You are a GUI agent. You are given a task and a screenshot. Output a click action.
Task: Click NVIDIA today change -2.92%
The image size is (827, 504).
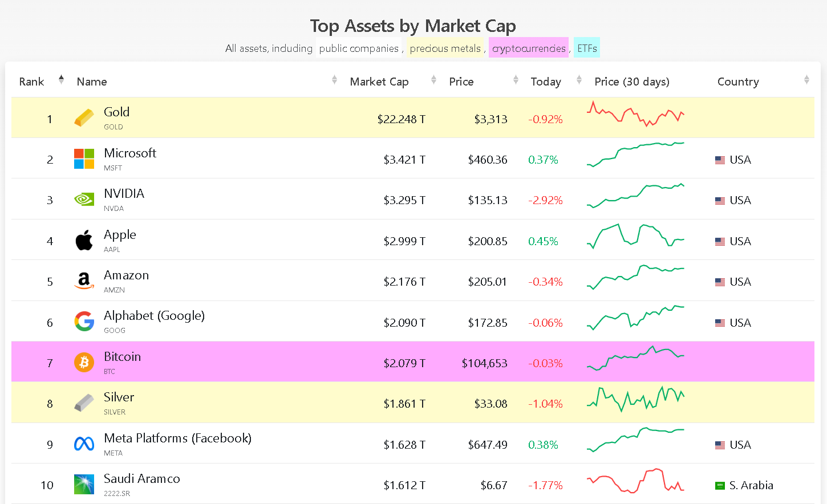[545, 200]
